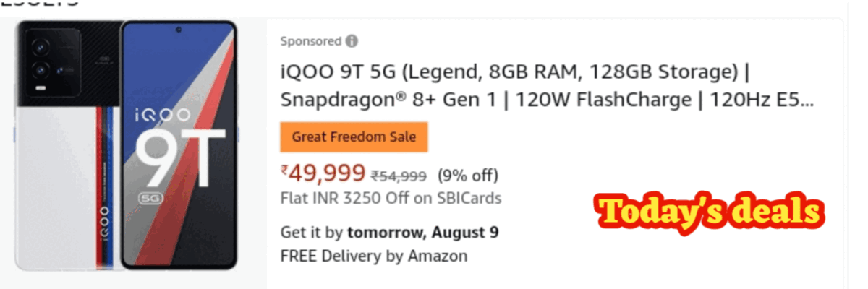Click the Sponsored label text
Viewport: 868px width, 289px height.
[310, 41]
